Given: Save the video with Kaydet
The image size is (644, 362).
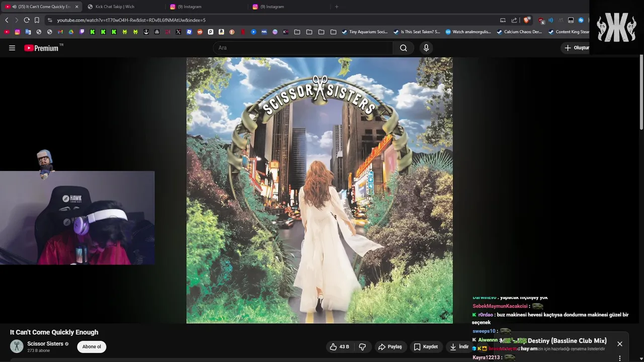Looking at the screenshot, I should (x=426, y=346).
